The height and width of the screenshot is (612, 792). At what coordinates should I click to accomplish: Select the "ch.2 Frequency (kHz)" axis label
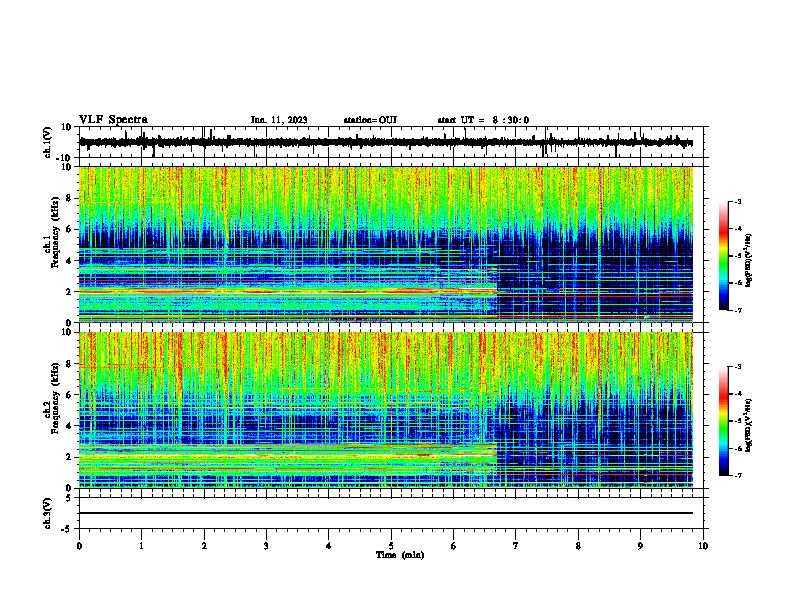[x=51, y=398]
